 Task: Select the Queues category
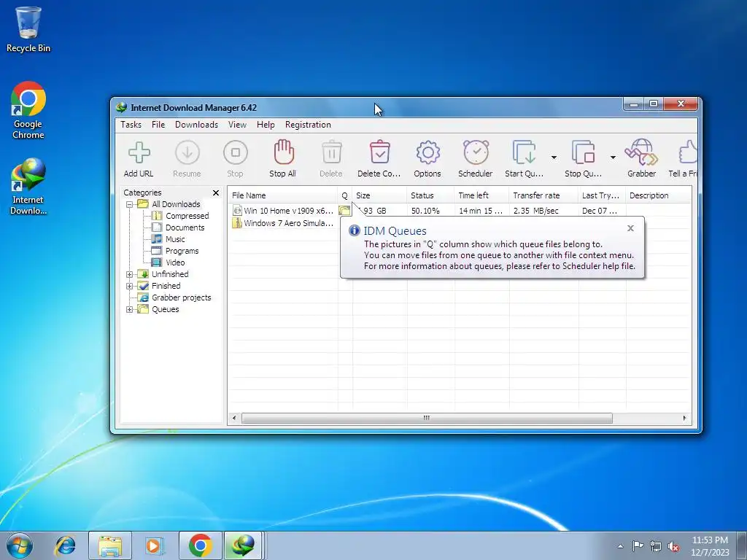tap(166, 309)
